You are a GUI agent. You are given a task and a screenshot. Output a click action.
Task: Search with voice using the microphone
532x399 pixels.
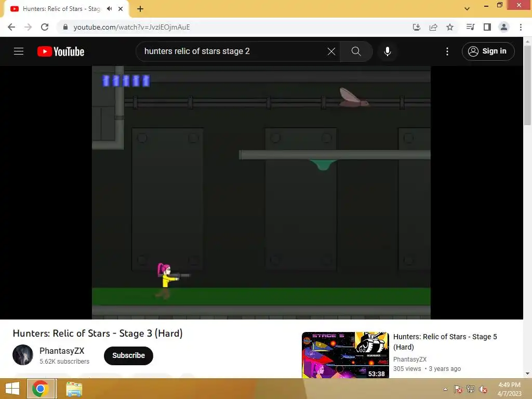pyautogui.click(x=388, y=51)
